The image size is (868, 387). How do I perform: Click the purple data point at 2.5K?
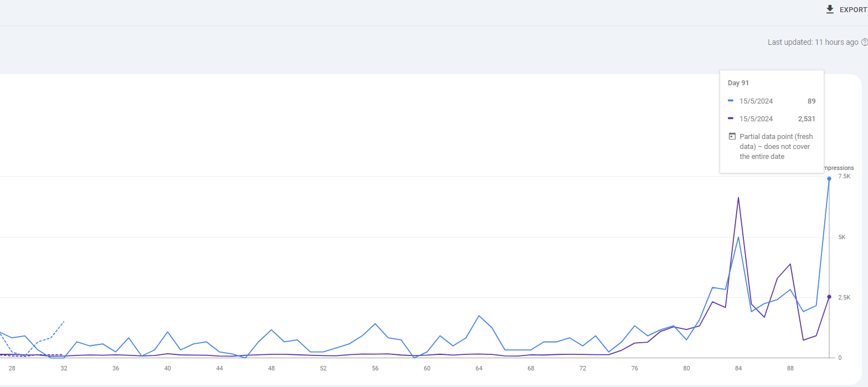[x=829, y=297]
